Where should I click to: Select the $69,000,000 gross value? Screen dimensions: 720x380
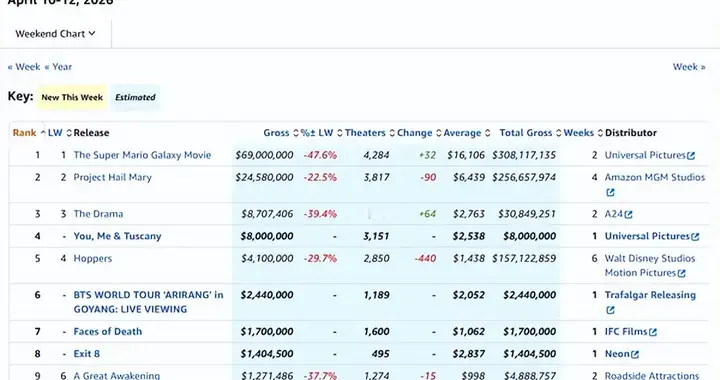[264, 155]
